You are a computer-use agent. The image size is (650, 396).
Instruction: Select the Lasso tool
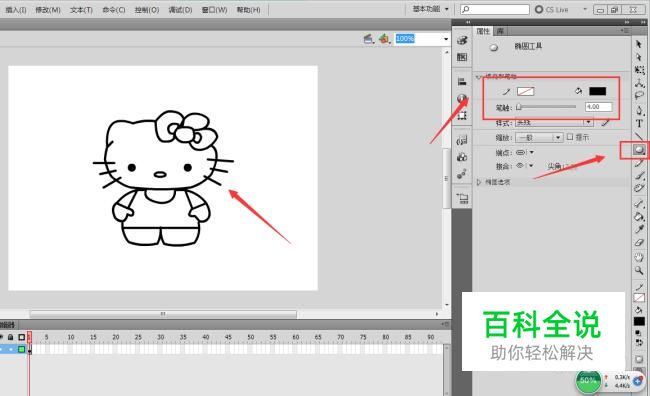[639, 96]
